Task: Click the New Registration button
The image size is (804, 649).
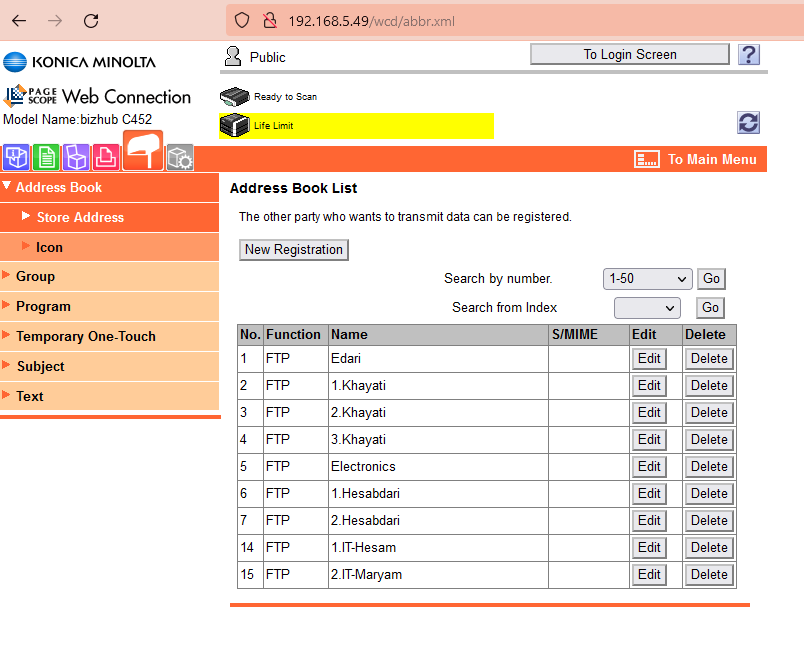Action: tap(293, 249)
